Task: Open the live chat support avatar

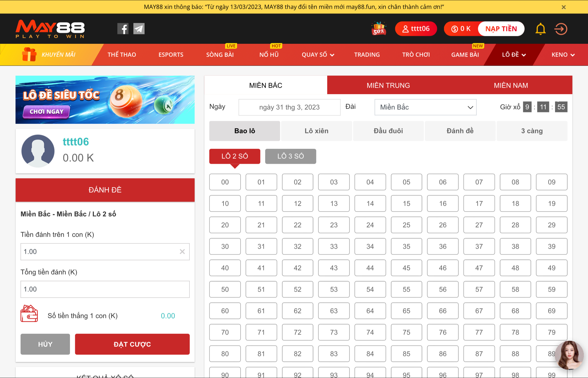Action: (569, 355)
